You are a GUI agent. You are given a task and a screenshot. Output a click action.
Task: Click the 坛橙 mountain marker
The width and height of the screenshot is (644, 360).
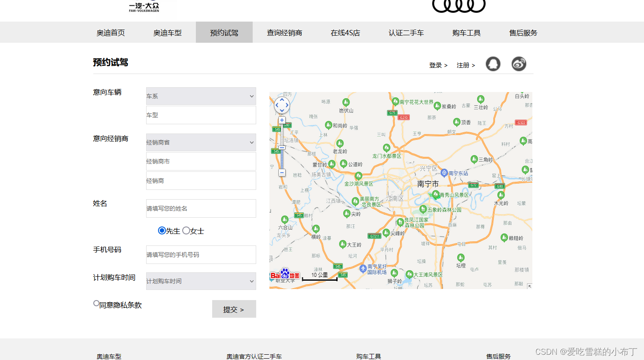[x=461, y=258]
